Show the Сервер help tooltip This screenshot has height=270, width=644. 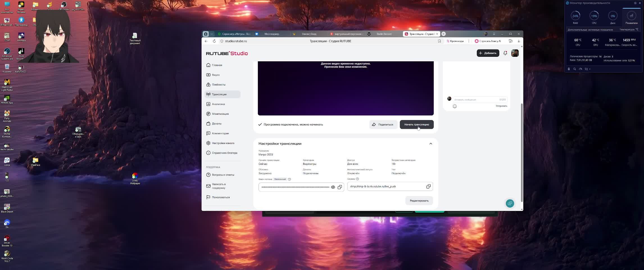click(x=357, y=179)
